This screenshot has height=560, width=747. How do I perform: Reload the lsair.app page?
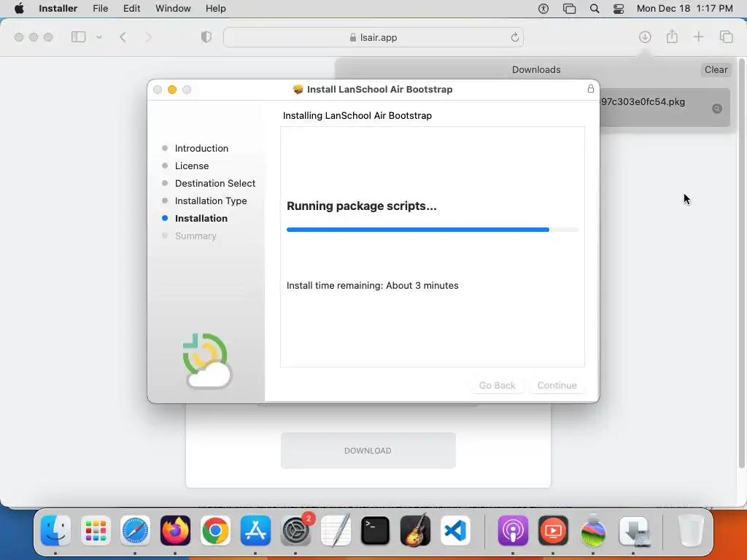click(x=514, y=37)
